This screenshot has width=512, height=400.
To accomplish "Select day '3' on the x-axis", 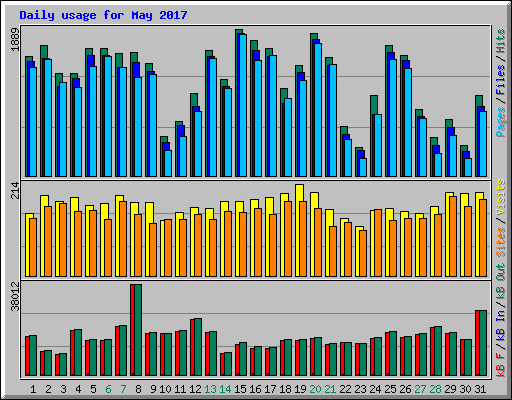I will point(63,389).
